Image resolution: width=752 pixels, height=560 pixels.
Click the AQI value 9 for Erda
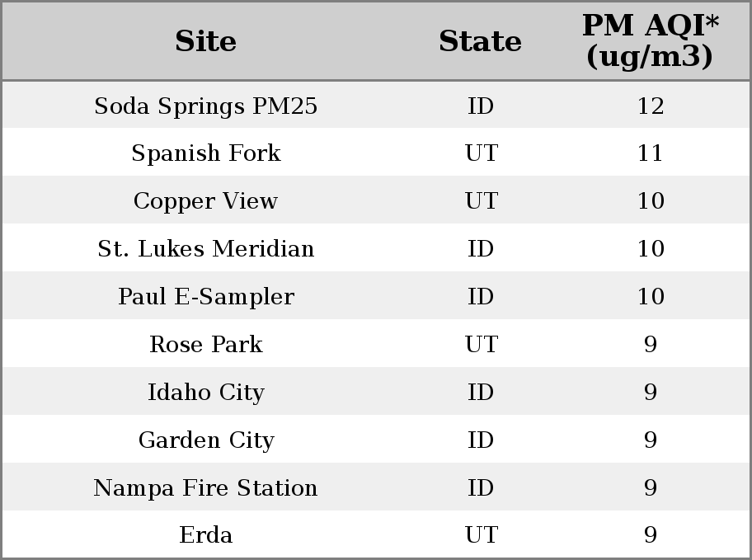point(651,535)
